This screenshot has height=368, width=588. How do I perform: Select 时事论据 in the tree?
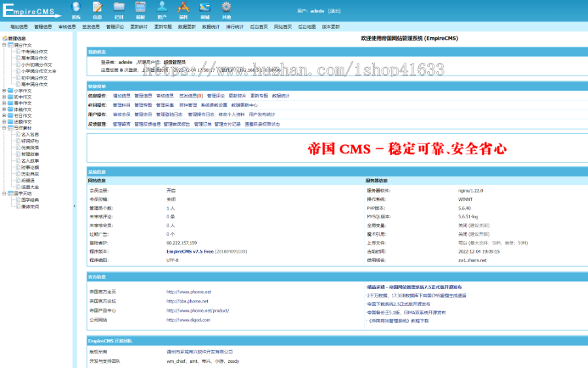point(30,167)
